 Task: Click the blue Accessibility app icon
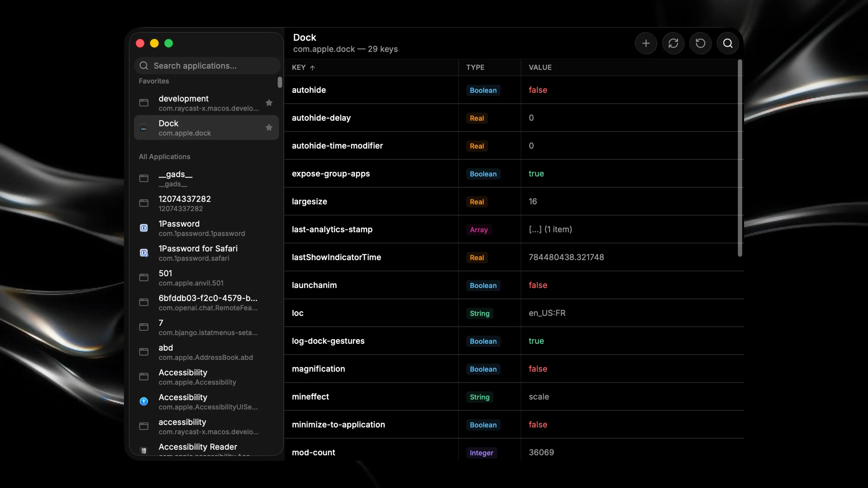144,402
